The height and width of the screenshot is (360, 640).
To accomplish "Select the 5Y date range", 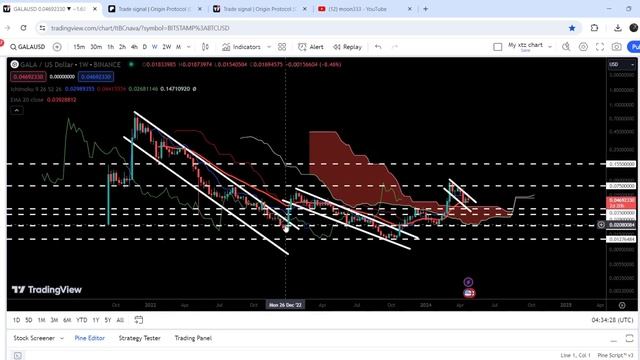I will click(108, 320).
